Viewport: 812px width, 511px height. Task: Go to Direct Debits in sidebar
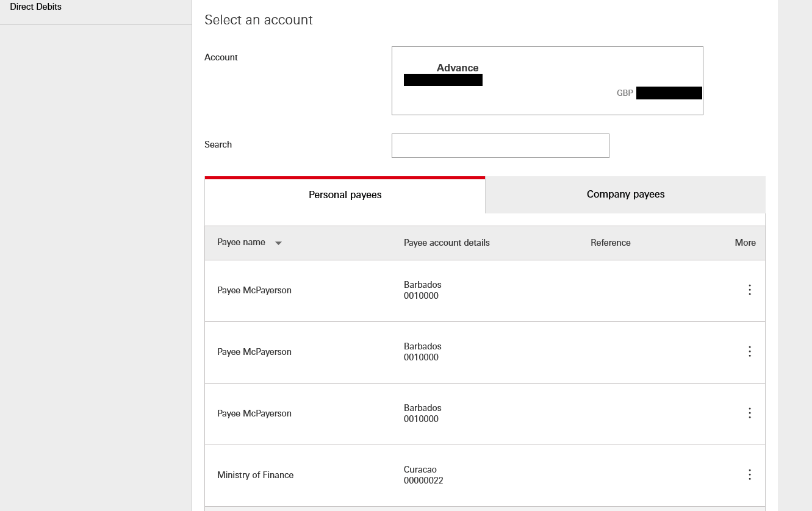[36, 7]
